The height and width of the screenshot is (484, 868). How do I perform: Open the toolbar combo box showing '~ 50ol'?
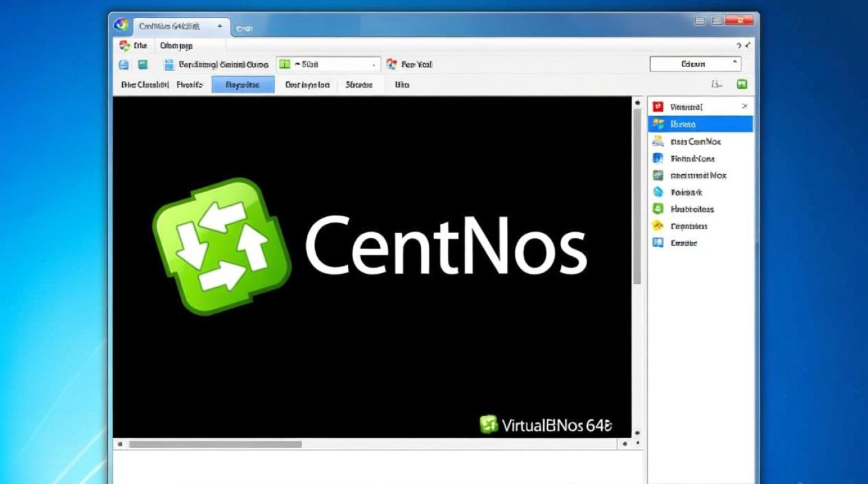coord(328,65)
